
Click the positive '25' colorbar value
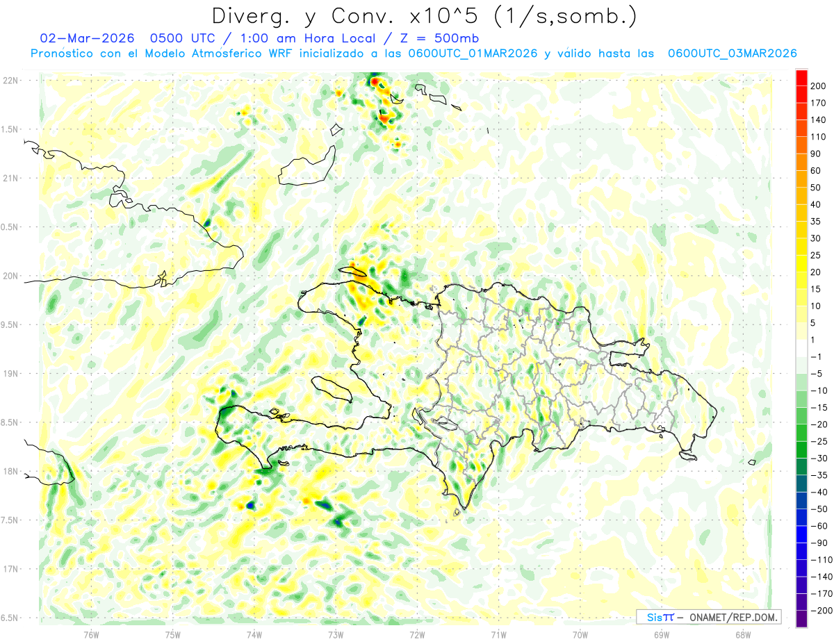pyautogui.click(x=816, y=255)
